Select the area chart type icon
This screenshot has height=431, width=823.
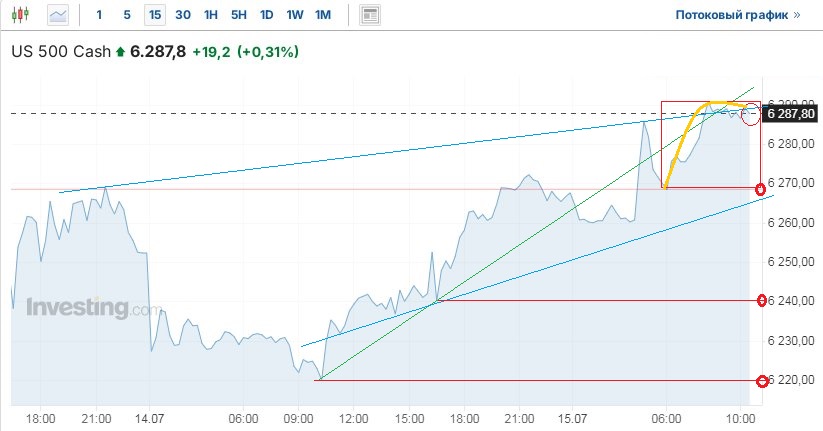pyautogui.click(x=59, y=15)
